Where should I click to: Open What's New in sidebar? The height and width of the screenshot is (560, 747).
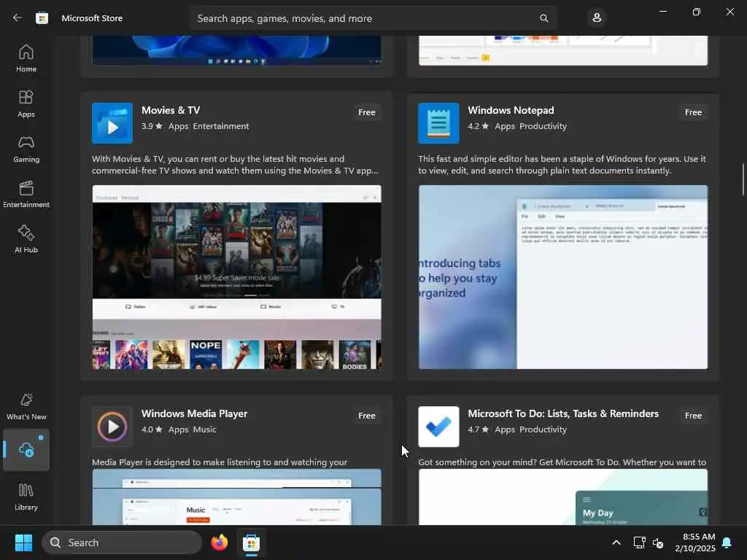(26, 407)
